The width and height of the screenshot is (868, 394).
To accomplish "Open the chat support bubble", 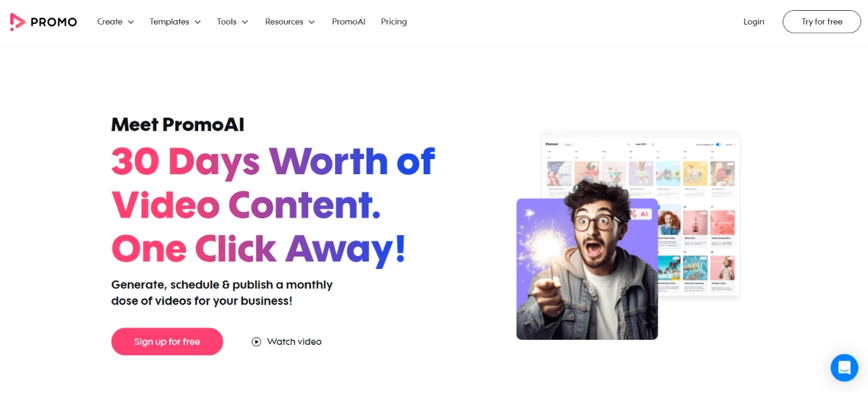I will point(843,368).
